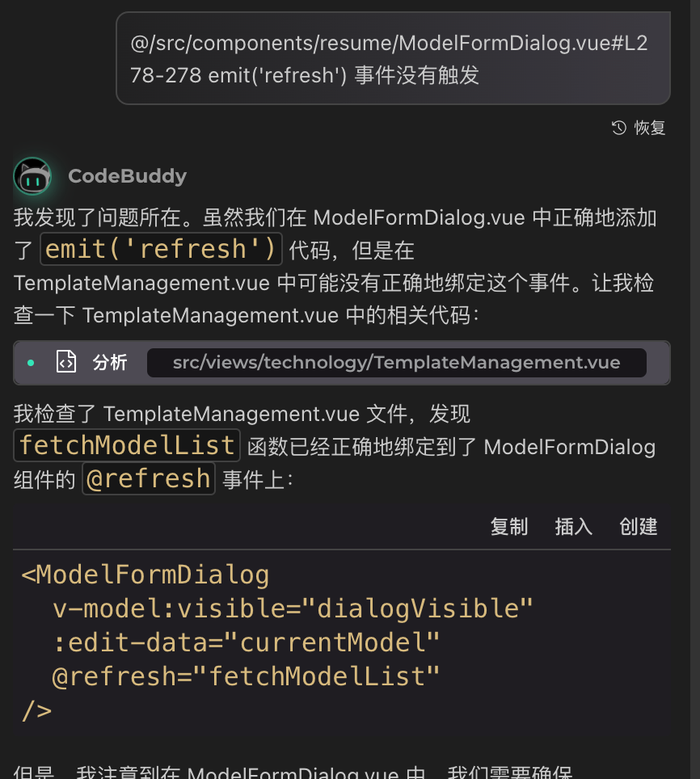Insert the code using 插入

(574, 527)
